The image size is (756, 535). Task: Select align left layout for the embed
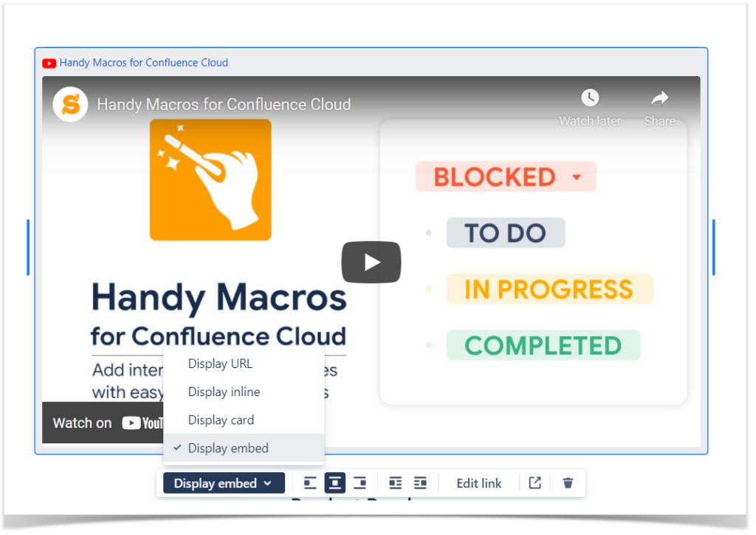point(309,483)
